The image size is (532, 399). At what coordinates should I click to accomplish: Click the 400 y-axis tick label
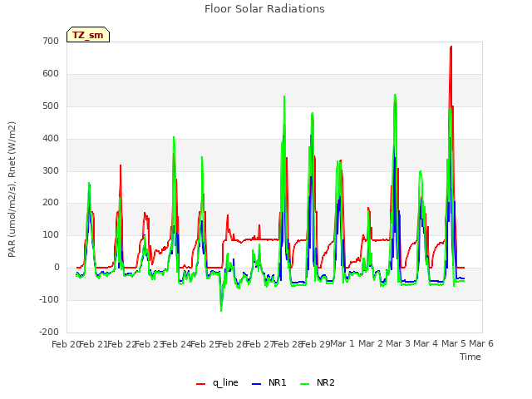pyautogui.click(x=51, y=139)
